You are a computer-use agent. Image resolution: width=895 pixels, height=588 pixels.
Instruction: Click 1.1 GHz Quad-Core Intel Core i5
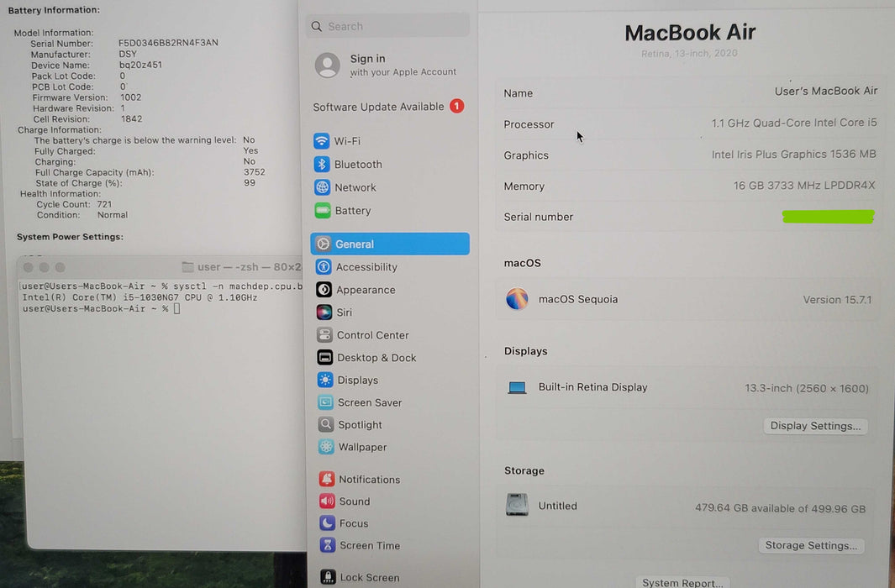[794, 123]
